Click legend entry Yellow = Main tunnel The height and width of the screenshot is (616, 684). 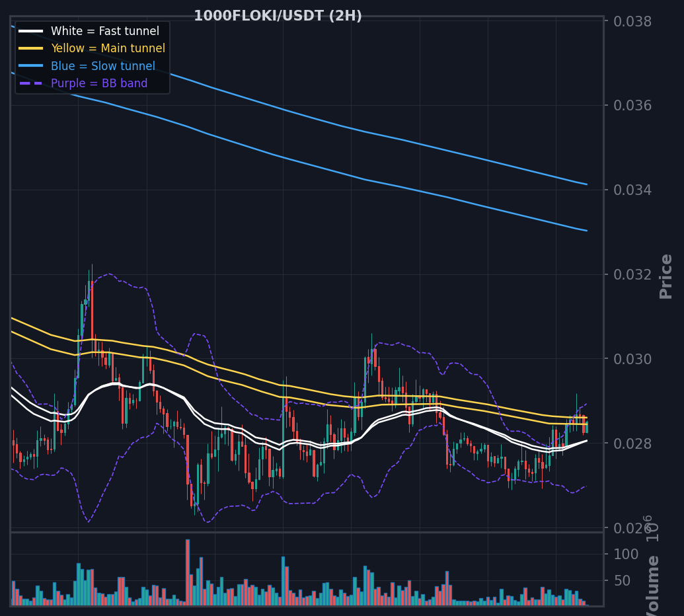(108, 48)
